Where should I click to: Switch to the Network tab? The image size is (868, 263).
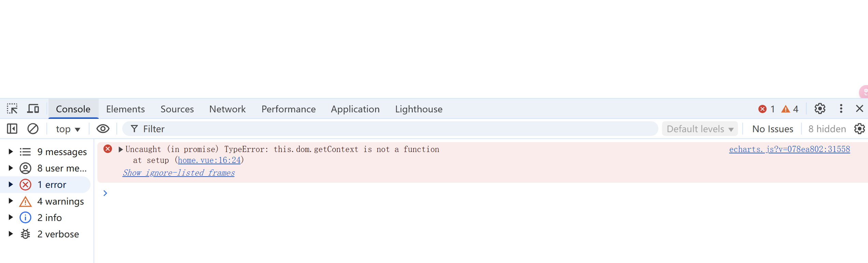[x=227, y=109]
